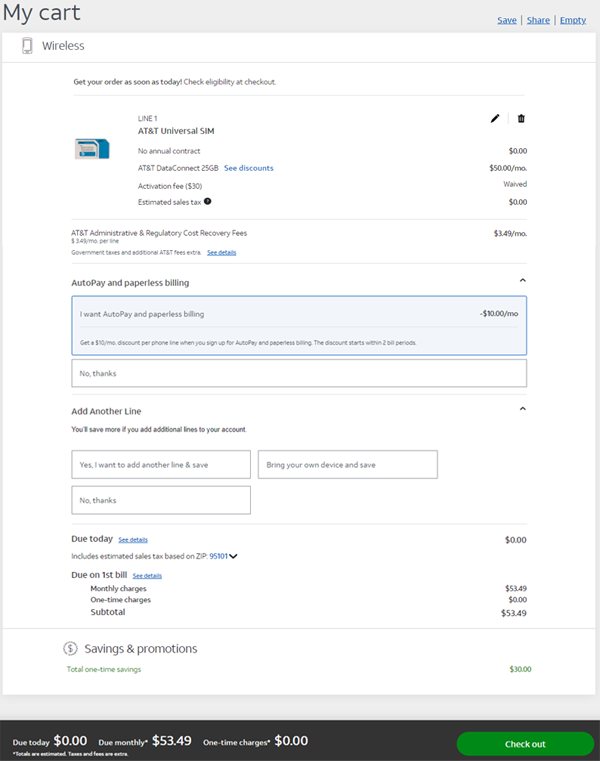Click the Wireless phone icon
The height and width of the screenshot is (761, 600).
click(27, 46)
